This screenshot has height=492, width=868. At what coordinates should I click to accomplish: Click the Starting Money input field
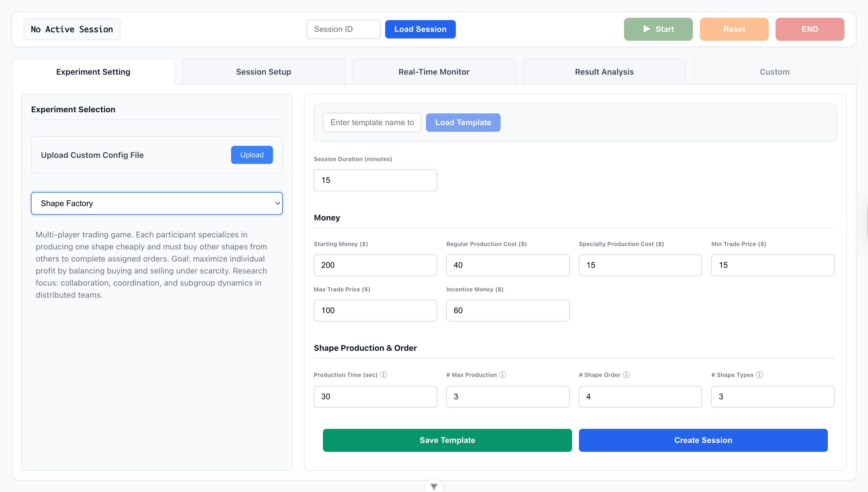375,265
